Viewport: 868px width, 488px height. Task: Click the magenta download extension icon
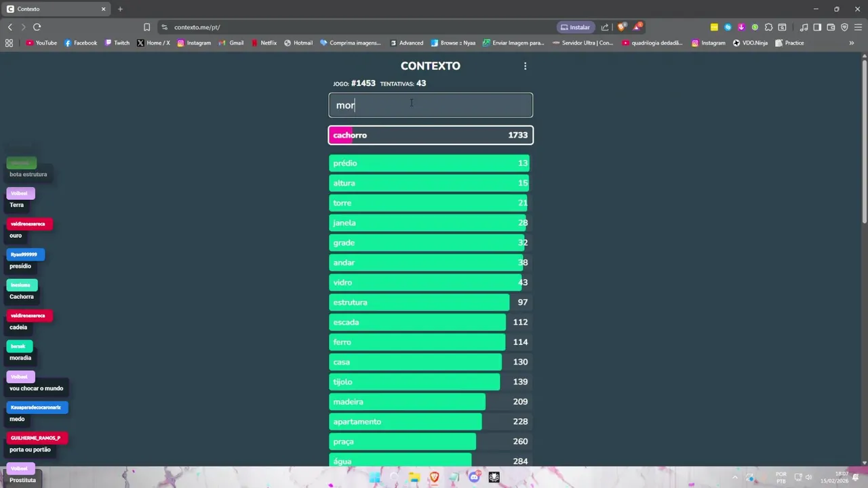pyautogui.click(x=741, y=27)
